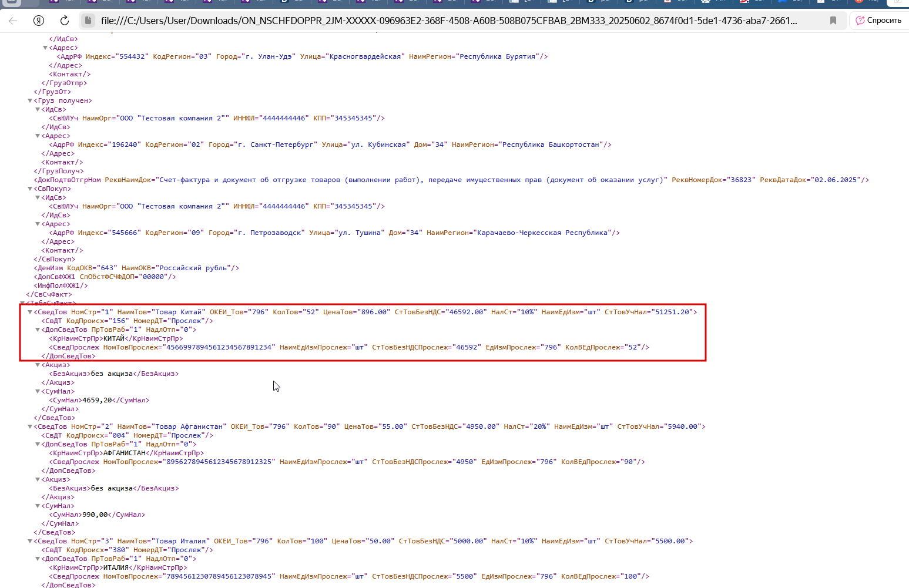
Task: Click the АдрРФ line with Индекс 545666
Action: (x=334, y=233)
